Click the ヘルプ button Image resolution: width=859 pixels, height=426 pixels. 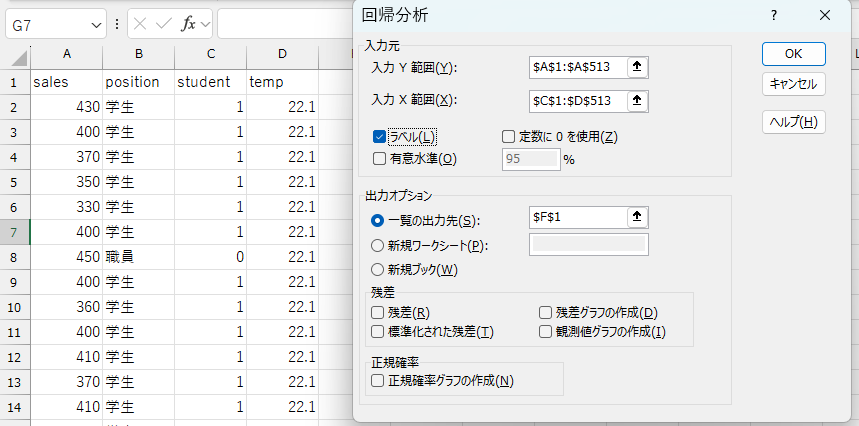[x=793, y=122]
